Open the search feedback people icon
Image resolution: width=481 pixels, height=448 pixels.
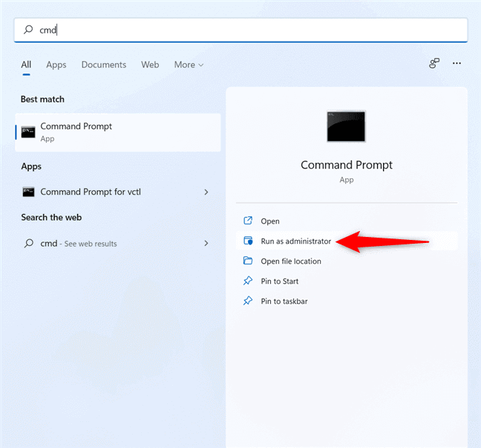tap(434, 64)
